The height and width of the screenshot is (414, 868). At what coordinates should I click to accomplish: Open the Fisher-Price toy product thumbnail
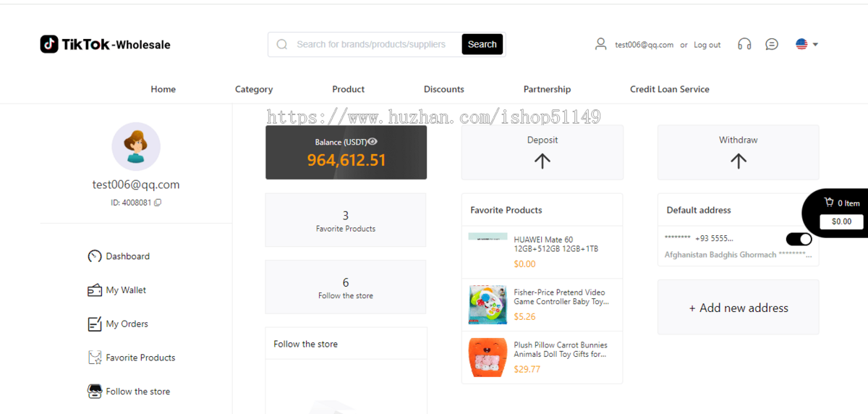488,304
